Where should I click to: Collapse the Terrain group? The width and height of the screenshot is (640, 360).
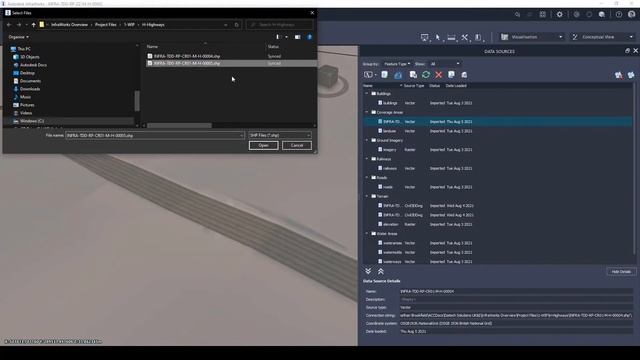pos(367,196)
